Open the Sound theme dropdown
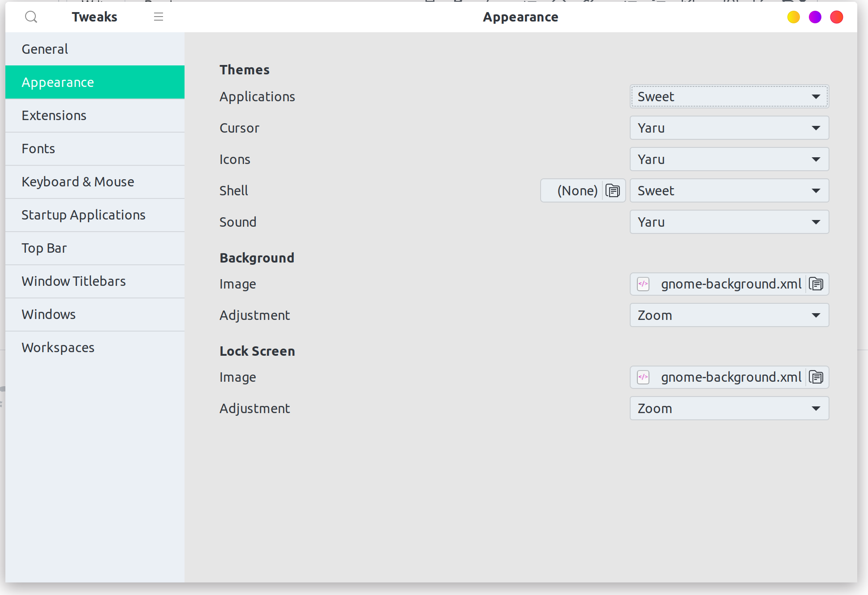 pos(729,222)
